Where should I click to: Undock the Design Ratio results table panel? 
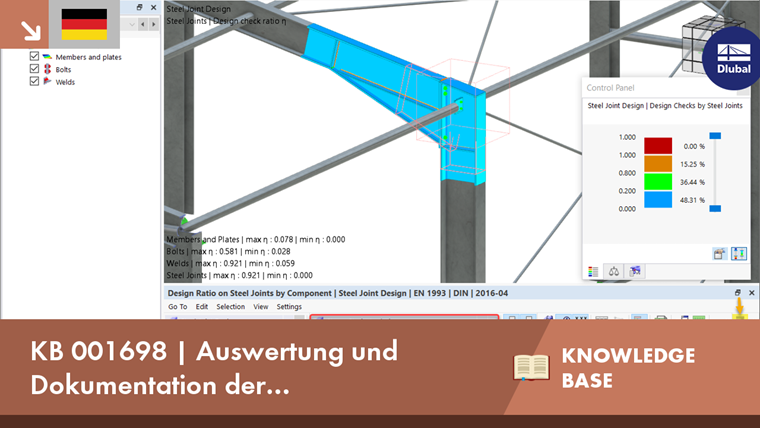tap(738, 293)
